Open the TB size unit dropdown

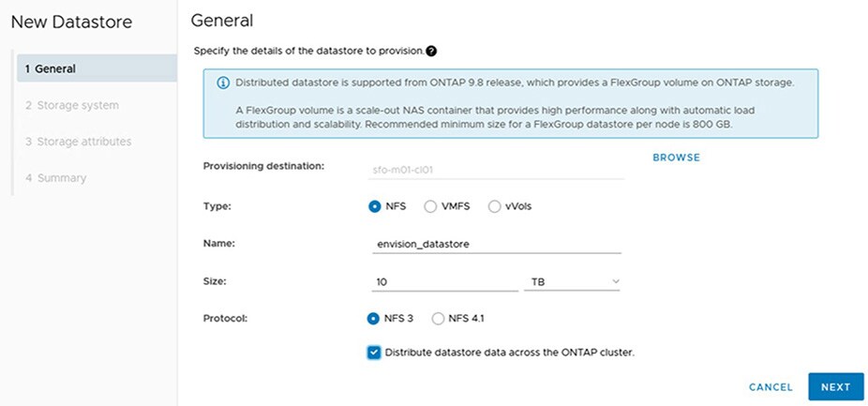[x=572, y=281]
